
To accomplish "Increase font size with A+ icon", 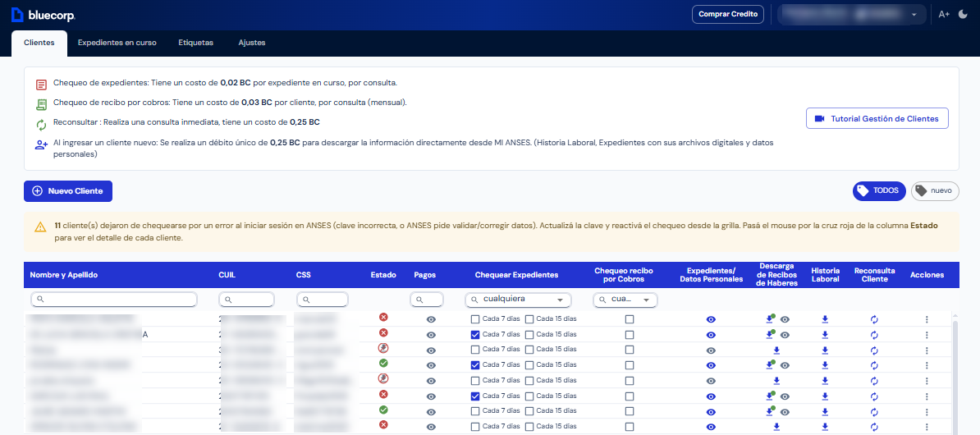I will click(x=944, y=15).
